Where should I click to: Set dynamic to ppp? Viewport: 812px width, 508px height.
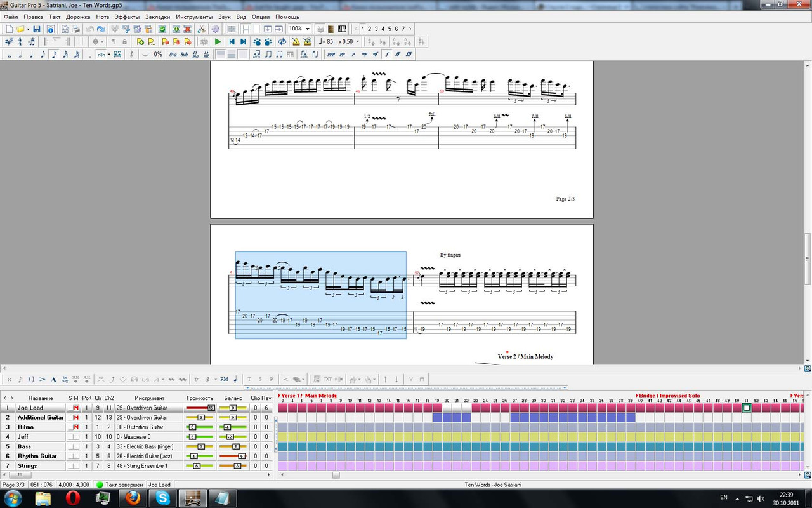pos(331,55)
